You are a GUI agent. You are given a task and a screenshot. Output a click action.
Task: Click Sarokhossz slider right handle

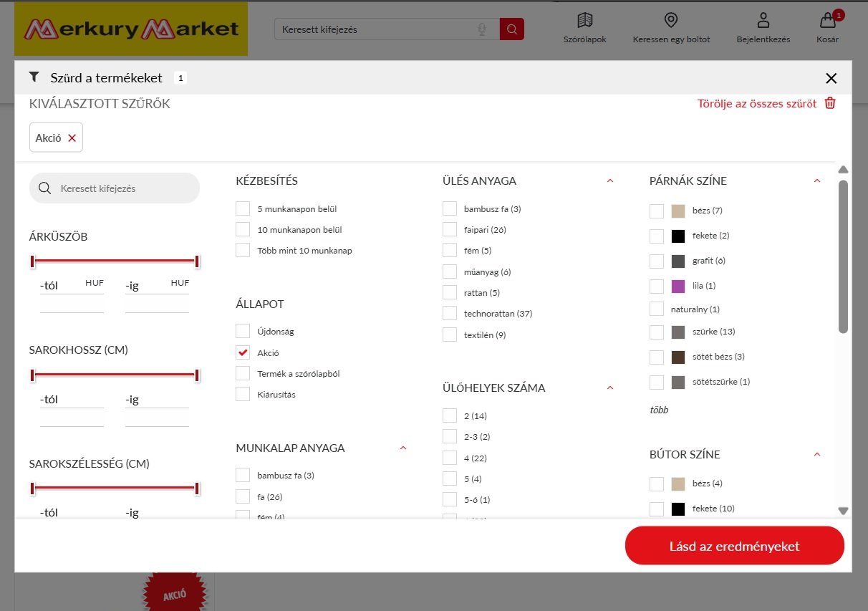tap(197, 375)
